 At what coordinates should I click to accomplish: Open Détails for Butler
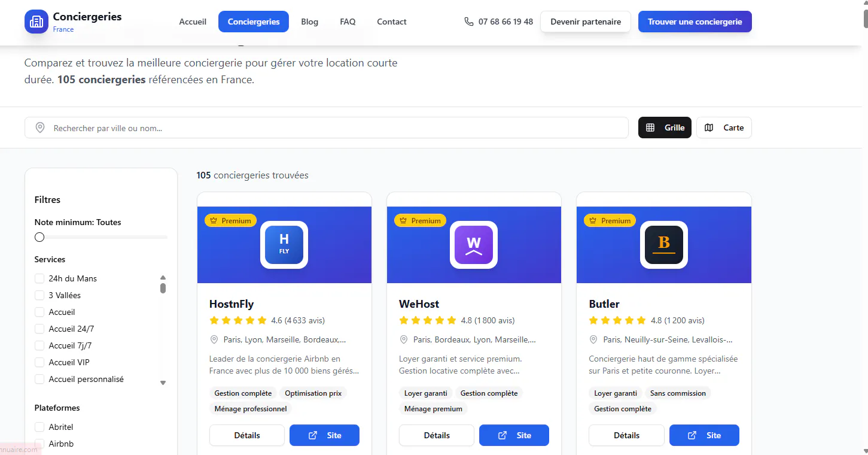(x=626, y=435)
